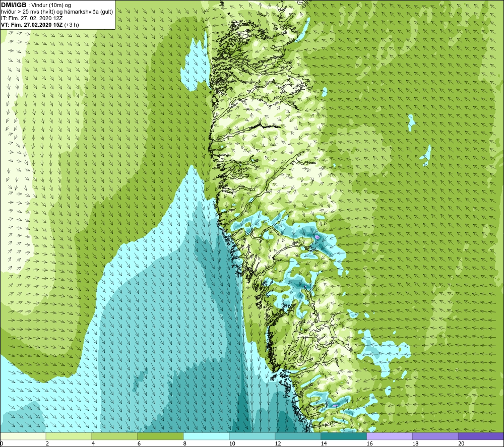The width and height of the screenshot is (504, 447).
Task: Click the 'VT: Fim. 27.02.2020 15Z' line
Action: 32,25
